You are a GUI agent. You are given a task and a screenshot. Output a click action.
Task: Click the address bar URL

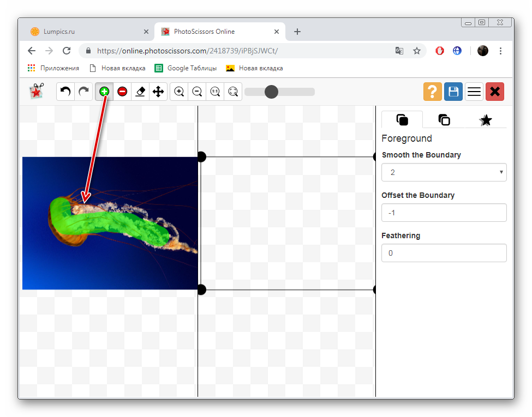coord(187,51)
